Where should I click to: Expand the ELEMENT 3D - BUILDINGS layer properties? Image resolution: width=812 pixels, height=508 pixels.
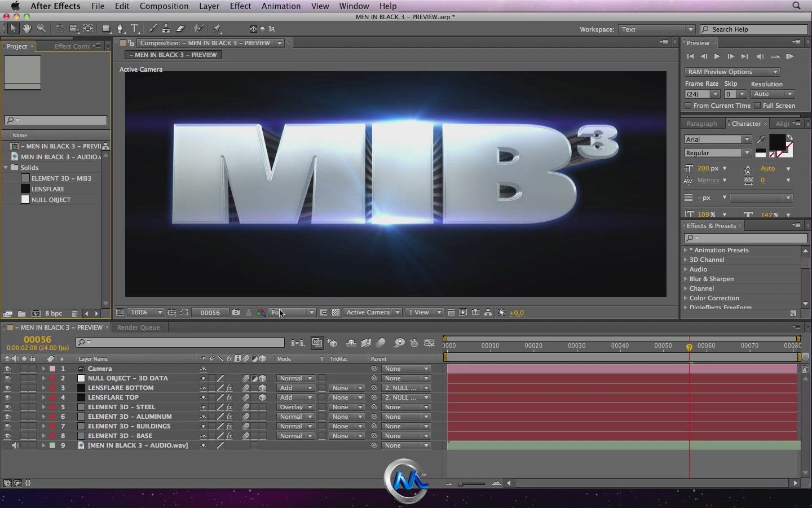[x=43, y=426]
